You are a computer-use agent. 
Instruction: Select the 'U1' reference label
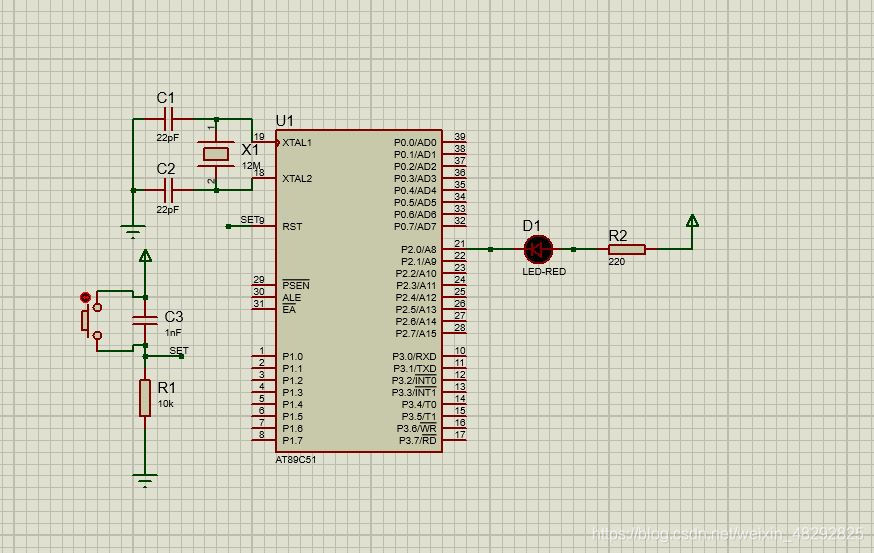point(284,121)
